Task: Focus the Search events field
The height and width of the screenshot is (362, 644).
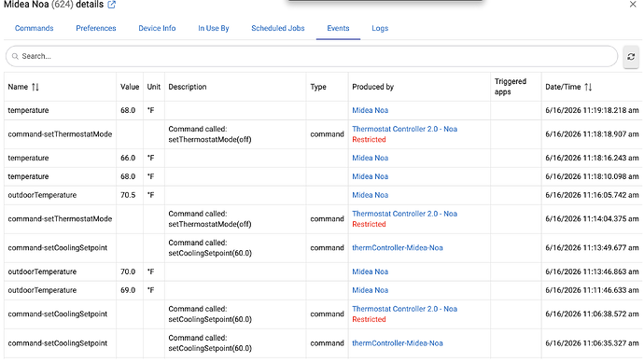Action: [312, 56]
